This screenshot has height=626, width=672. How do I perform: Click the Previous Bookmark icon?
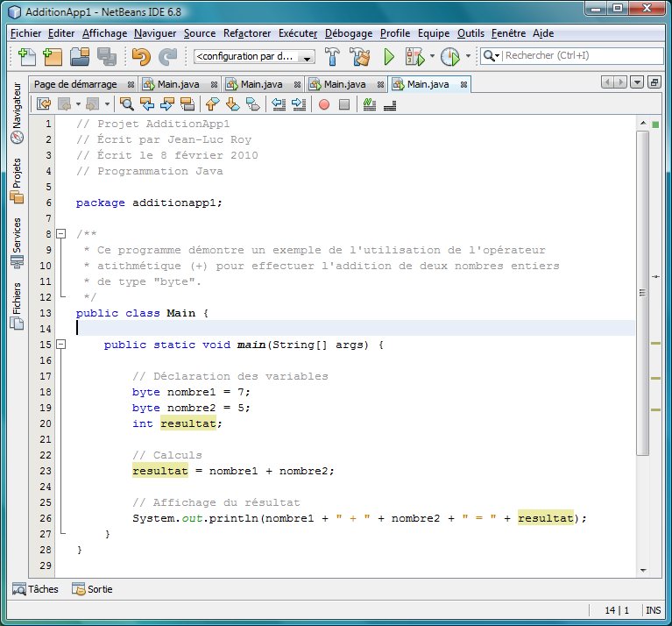coord(213,104)
